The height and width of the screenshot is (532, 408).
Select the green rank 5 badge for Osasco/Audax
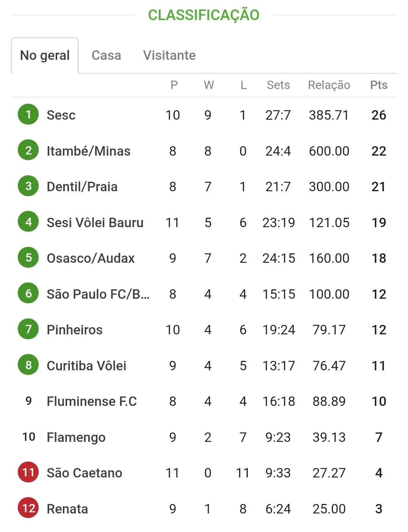click(28, 258)
